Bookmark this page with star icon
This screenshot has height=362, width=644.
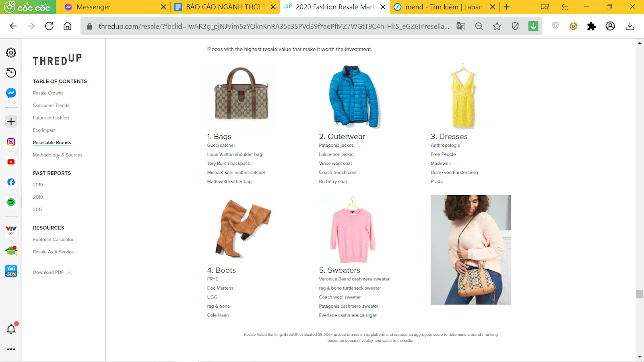(x=497, y=26)
